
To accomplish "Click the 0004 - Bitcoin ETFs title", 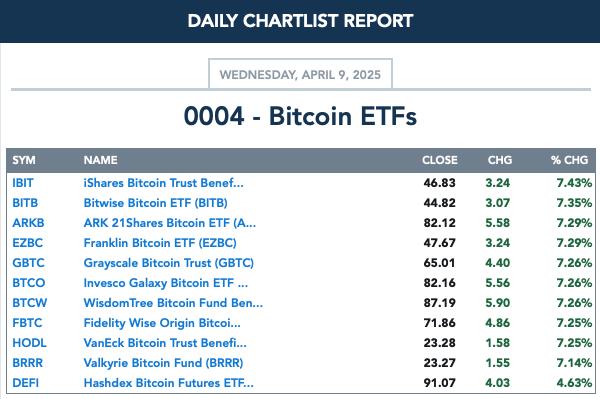I will point(300,116).
